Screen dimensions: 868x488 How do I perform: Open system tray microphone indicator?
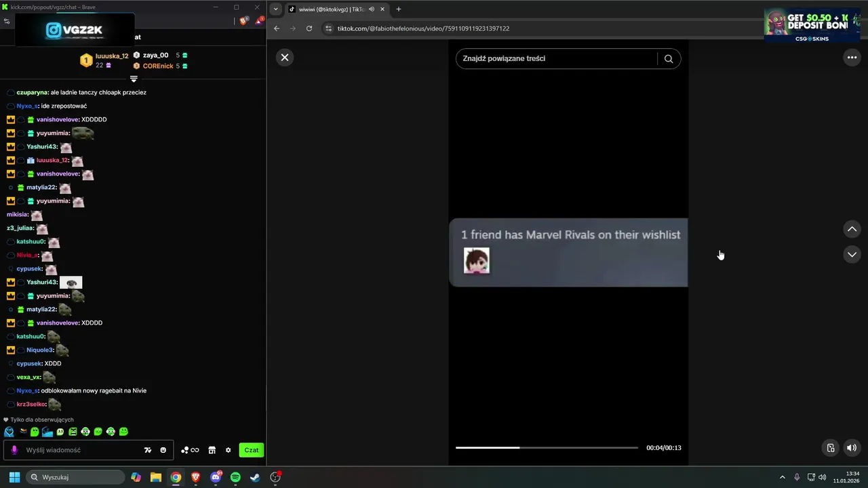pos(797,477)
